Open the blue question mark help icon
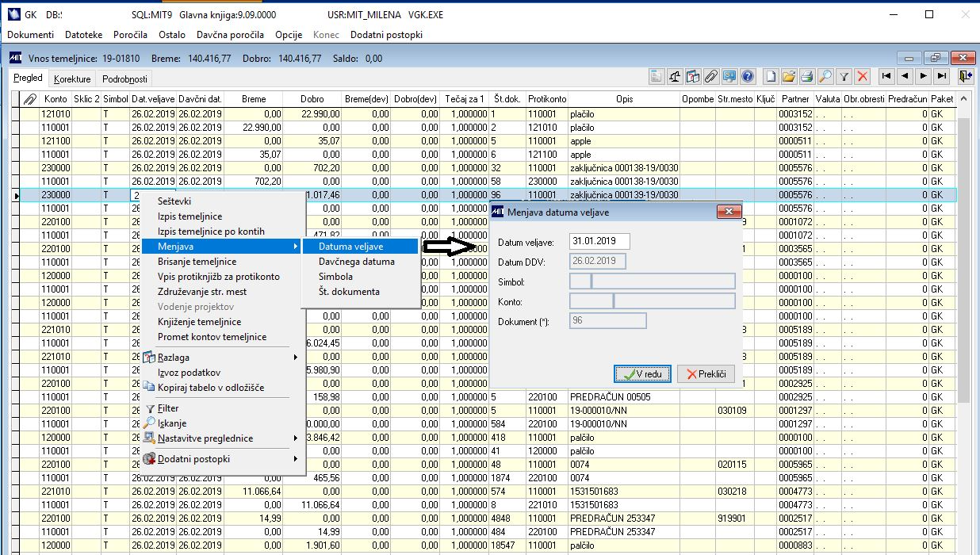 [747, 77]
